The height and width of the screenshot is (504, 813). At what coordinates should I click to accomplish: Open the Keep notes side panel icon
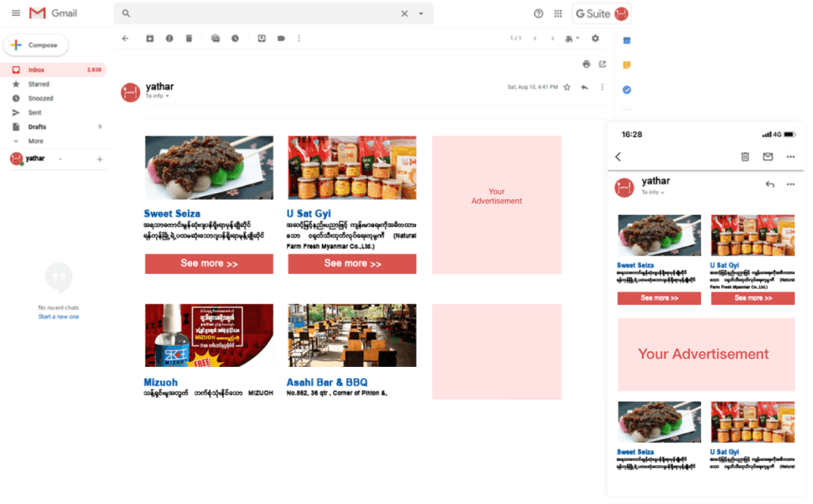626,65
